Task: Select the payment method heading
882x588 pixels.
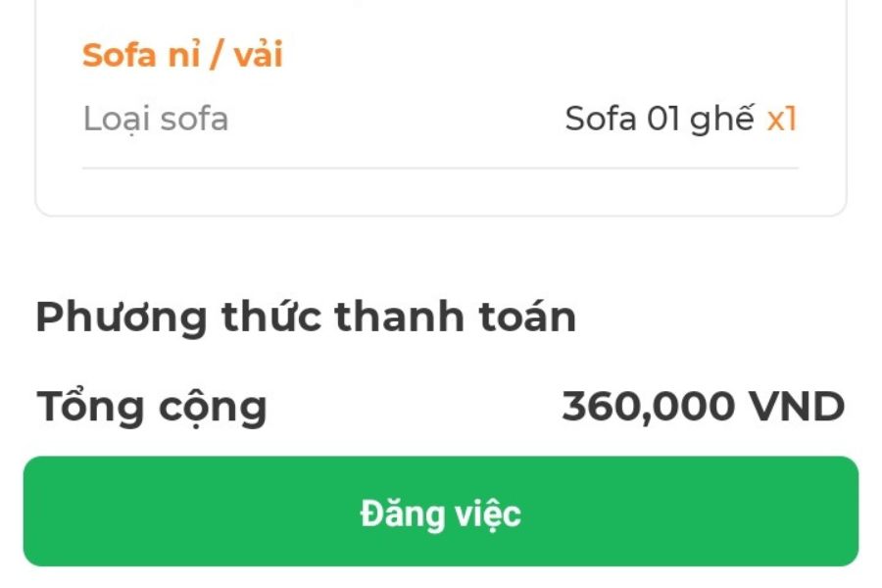Action: (306, 317)
